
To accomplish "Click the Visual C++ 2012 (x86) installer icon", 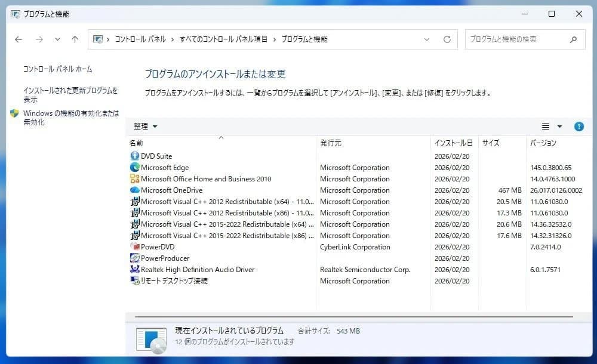I will point(135,213).
